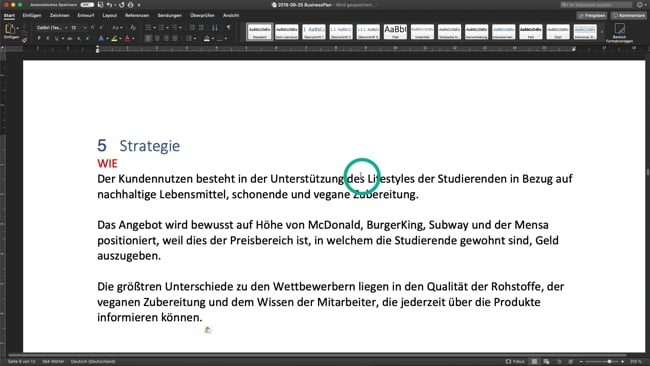Image resolution: width=650 pixels, height=366 pixels.
Task: Save the document with the save icon
Action: 100,5
